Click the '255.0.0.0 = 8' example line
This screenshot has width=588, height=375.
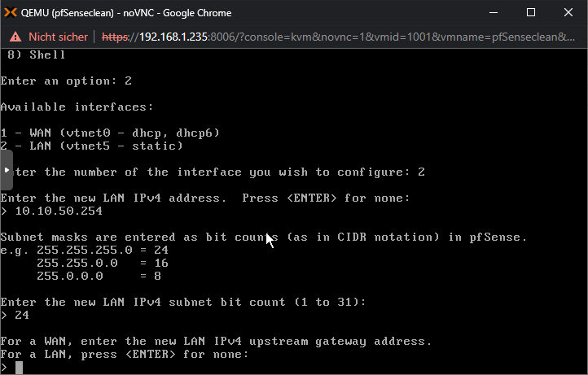click(99, 276)
